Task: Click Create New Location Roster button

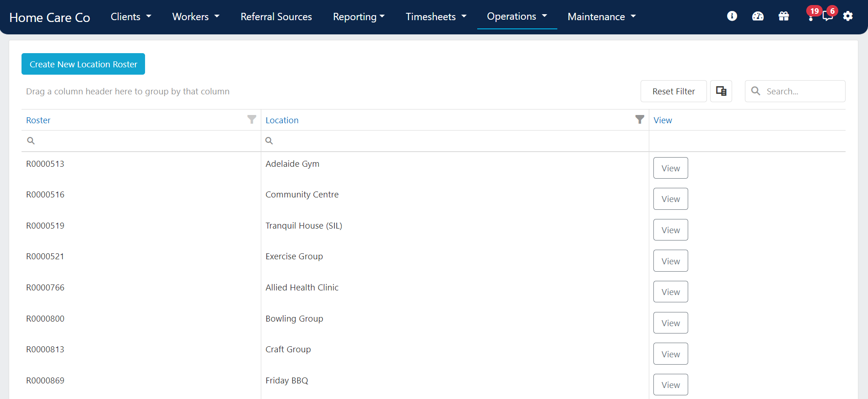Action: (x=83, y=64)
